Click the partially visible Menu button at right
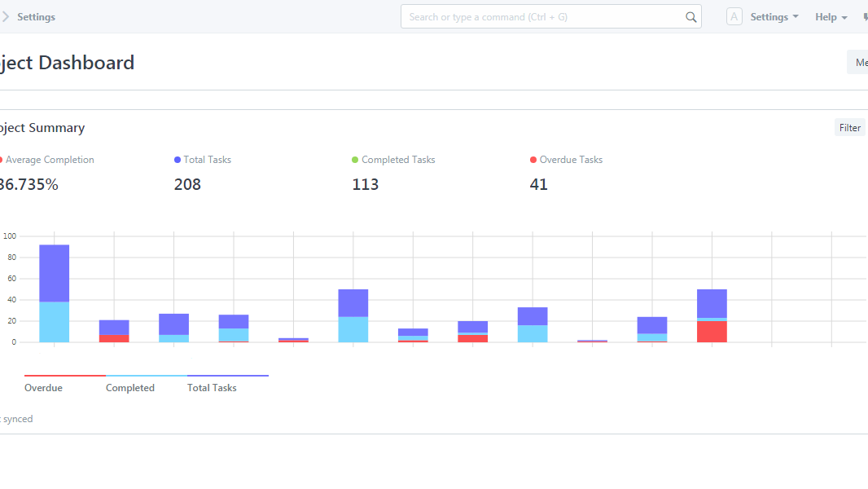Screen dimensions: 868x489 tap(859, 63)
